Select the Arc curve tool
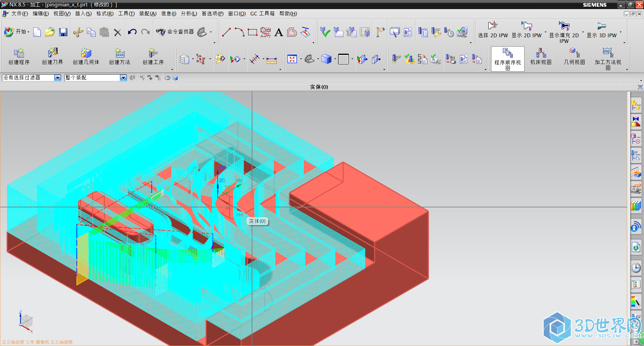644x346 pixels. tap(239, 32)
